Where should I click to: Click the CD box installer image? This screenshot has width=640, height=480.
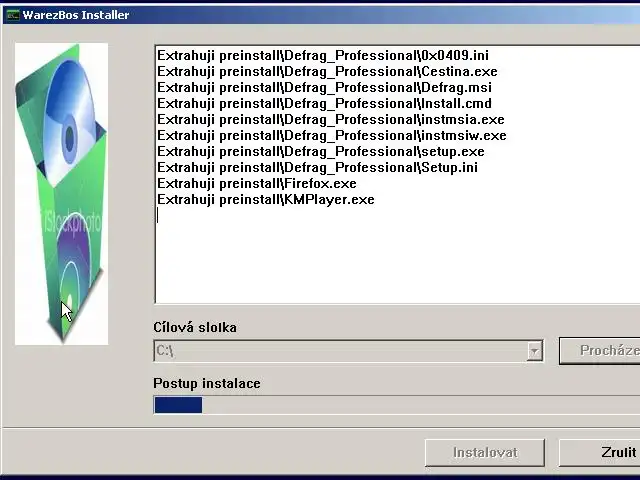pos(62,193)
